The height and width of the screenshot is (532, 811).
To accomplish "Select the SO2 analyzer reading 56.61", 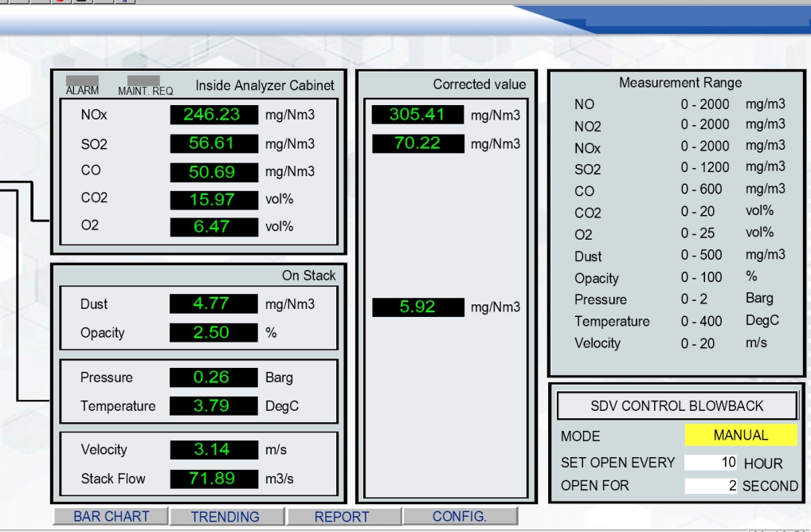I will [214, 143].
